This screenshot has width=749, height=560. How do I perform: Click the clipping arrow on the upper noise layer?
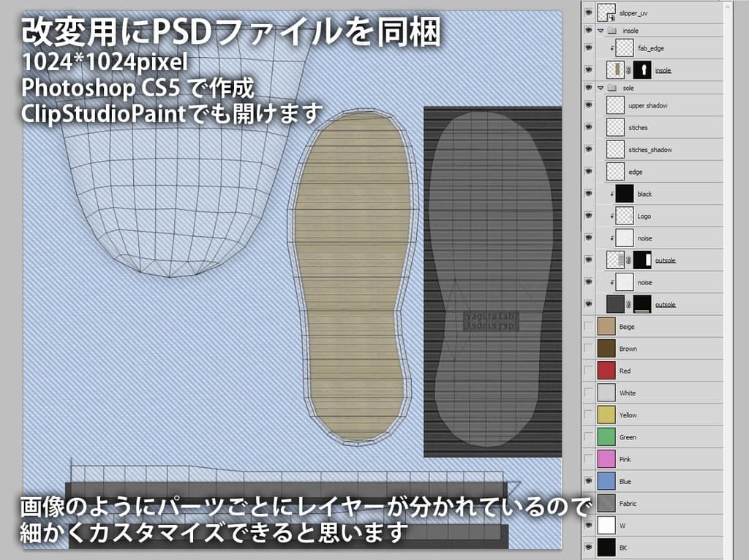point(612,238)
